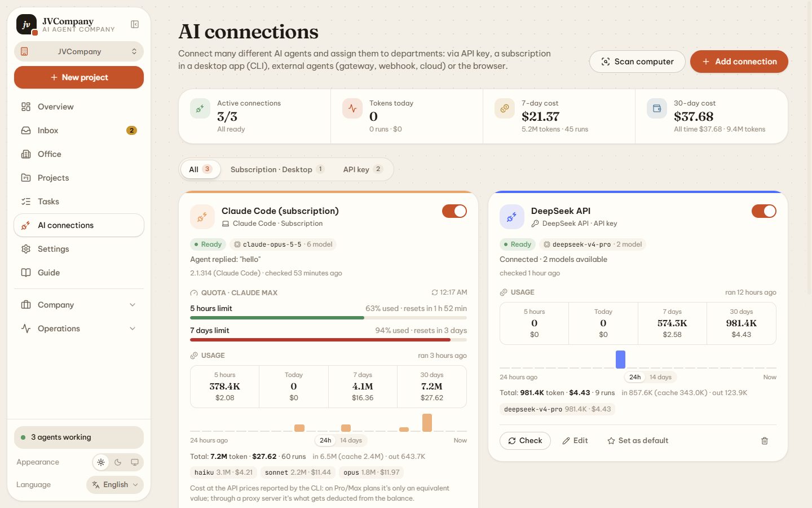This screenshot has height=508, width=812.
Task: Click the New project button
Action: [x=79, y=77]
